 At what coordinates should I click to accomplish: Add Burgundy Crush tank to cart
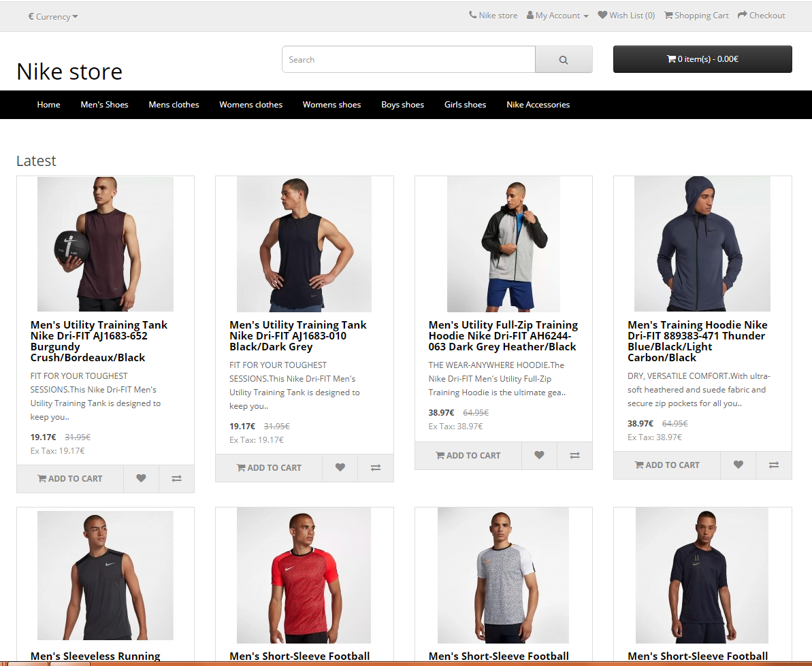coord(70,479)
